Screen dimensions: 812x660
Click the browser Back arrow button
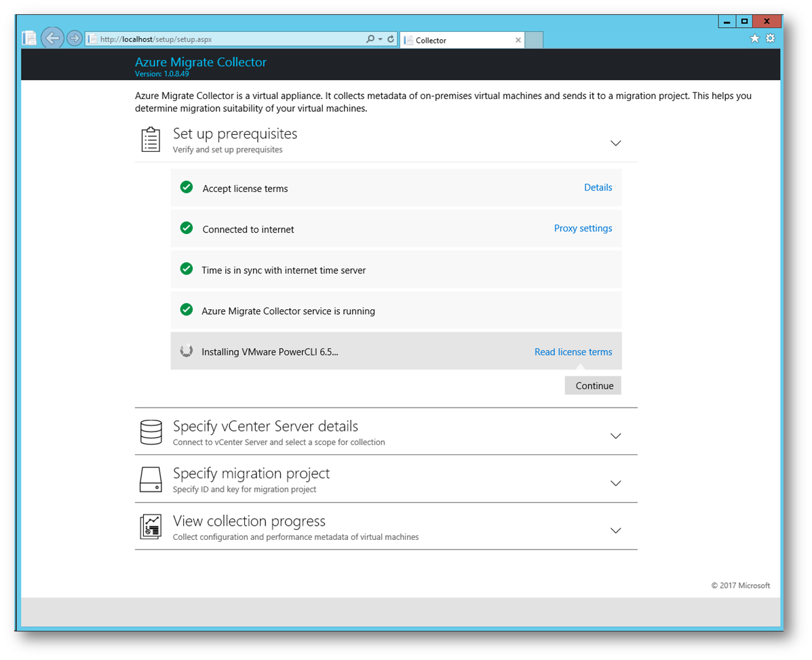(x=52, y=38)
